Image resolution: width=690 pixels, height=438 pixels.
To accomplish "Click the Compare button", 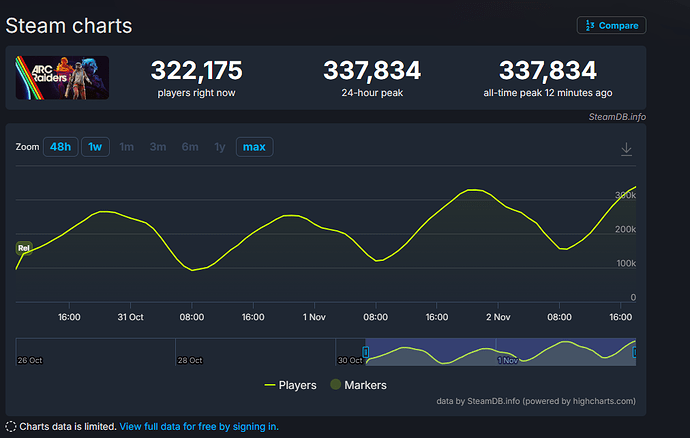I will 611,25.
